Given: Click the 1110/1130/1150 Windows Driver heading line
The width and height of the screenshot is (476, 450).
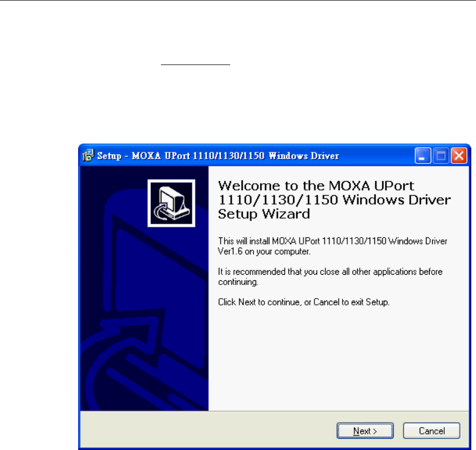Looking at the screenshot, I should (x=334, y=200).
